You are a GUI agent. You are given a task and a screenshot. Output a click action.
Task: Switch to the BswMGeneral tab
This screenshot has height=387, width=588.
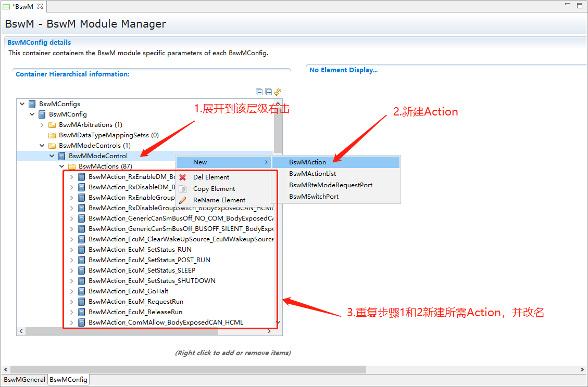click(x=24, y=380)
